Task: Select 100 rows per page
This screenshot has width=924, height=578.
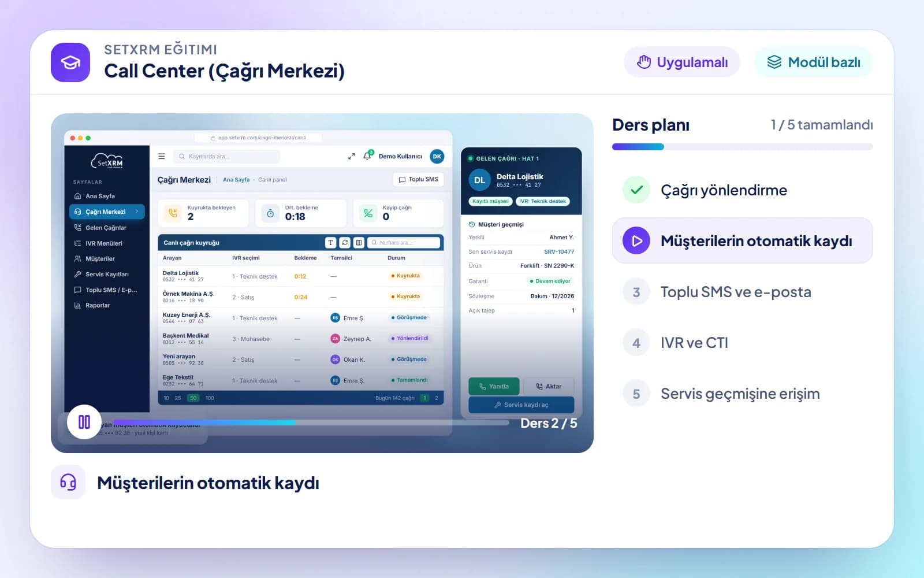Action: point(210,398)
